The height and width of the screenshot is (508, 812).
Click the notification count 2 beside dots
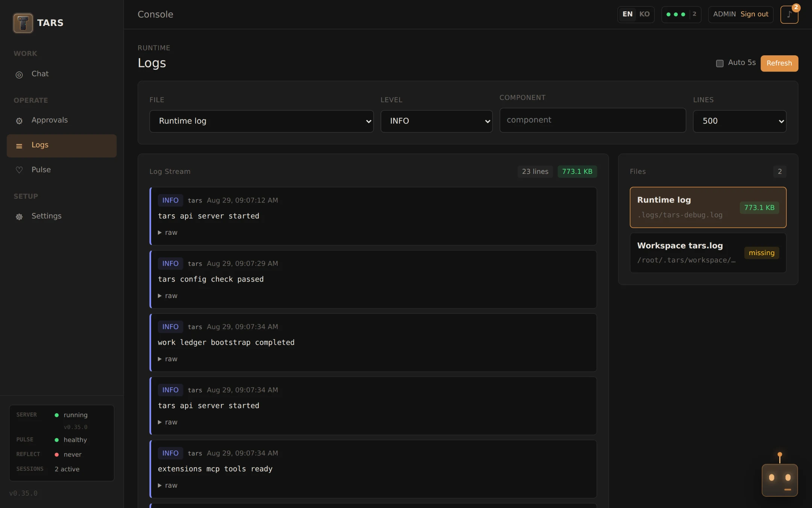(694, 14)
